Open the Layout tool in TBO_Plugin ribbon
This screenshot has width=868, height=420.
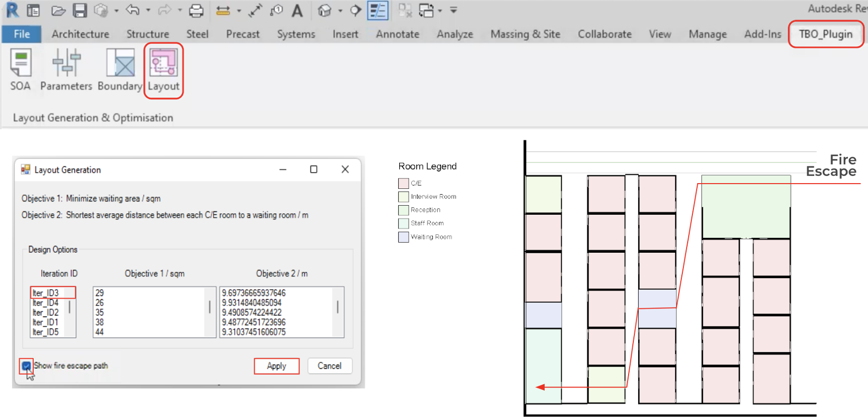pos(163,70)
